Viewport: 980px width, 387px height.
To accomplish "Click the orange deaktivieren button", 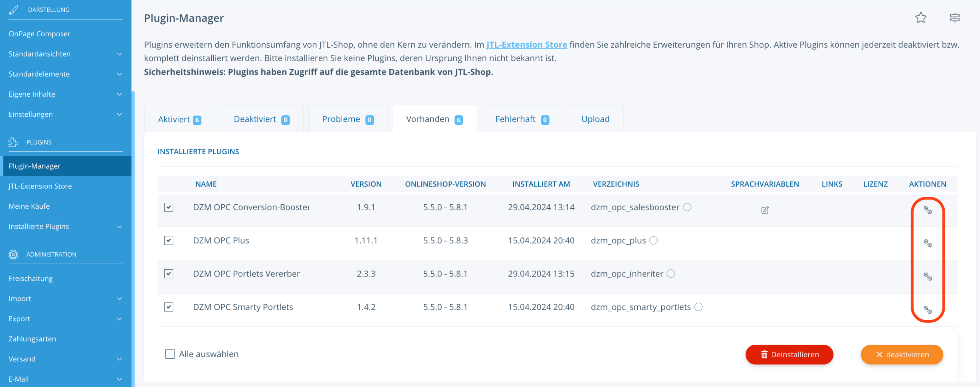I will coord(902,354).
